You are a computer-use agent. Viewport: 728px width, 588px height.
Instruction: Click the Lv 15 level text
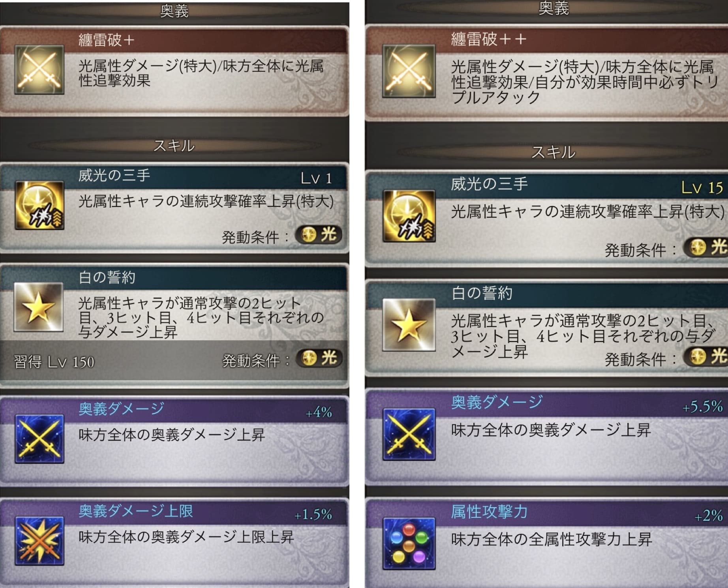click(x=702, y=187)
